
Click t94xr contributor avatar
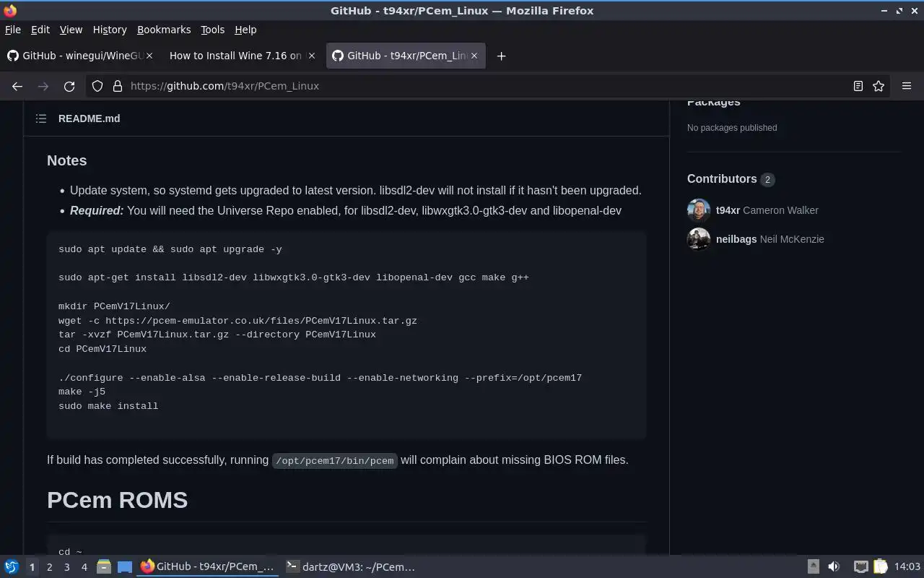[x=699, y=210]
